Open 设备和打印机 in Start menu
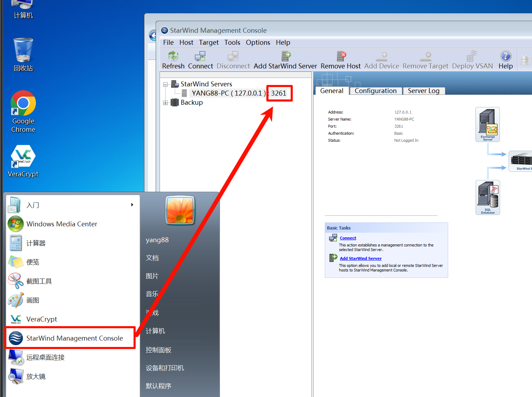The height and width of the screenshot is (397, 532). [x=165, y=368]
